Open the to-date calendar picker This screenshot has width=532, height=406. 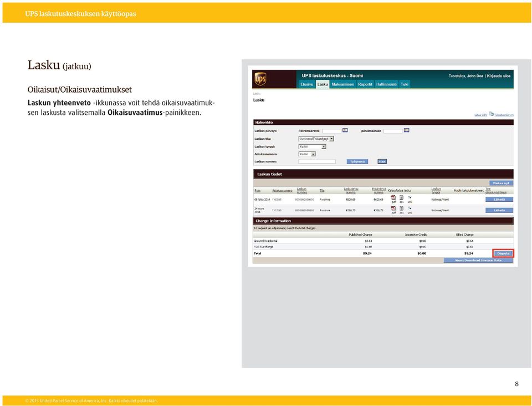point(406,130)
